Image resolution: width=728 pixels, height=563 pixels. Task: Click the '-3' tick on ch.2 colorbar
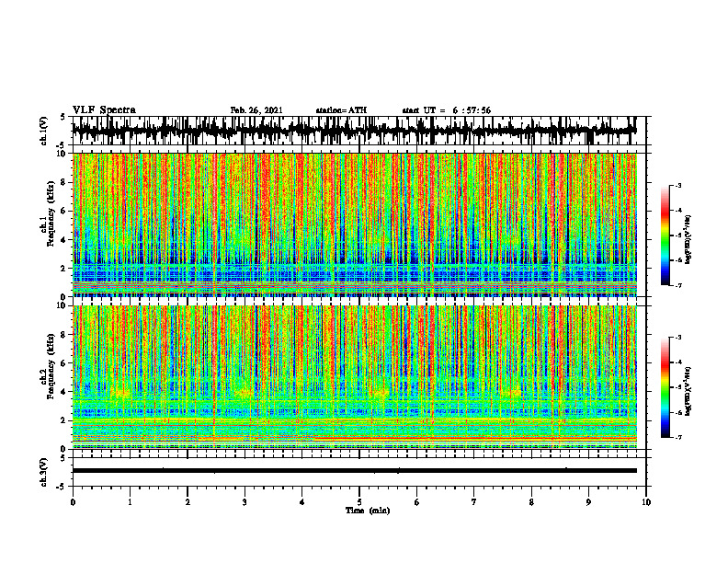click(678, 338)
